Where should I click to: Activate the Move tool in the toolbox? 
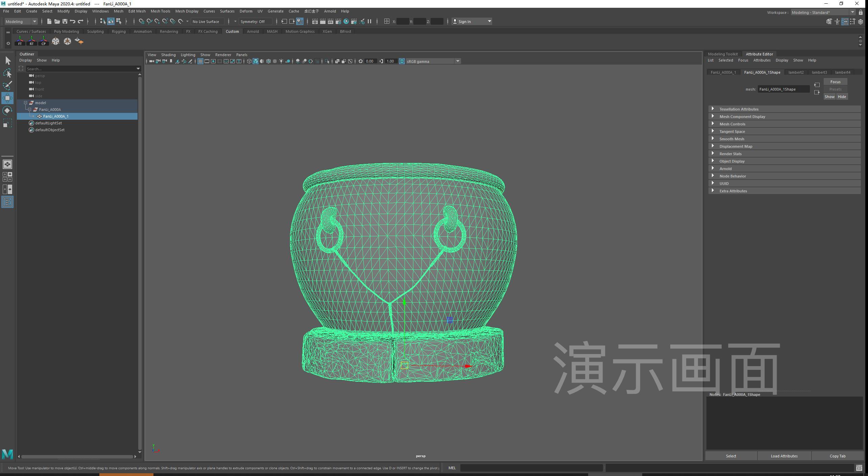(x=7, y=98)
